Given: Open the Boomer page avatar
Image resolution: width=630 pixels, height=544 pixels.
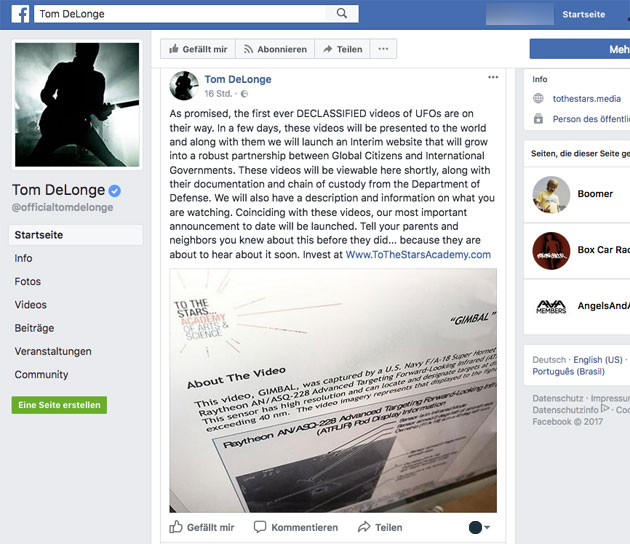Looking at the screenshot, I should tap(551, 194).
